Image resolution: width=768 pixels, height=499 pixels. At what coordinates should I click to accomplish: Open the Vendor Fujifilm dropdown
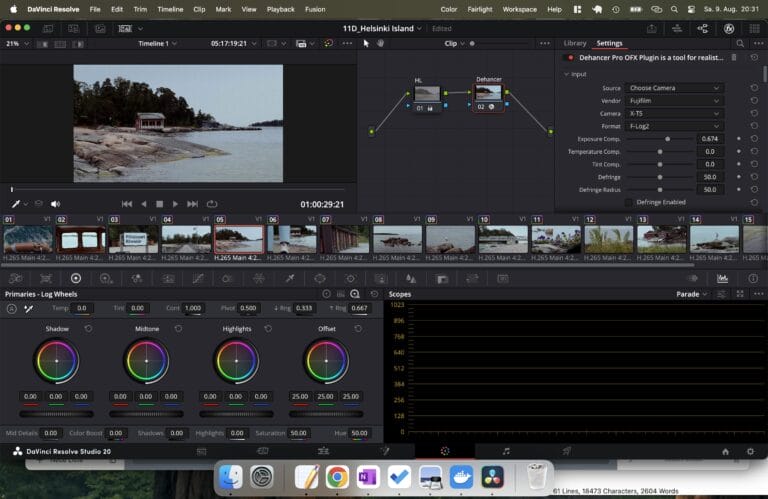pos(674,101)
